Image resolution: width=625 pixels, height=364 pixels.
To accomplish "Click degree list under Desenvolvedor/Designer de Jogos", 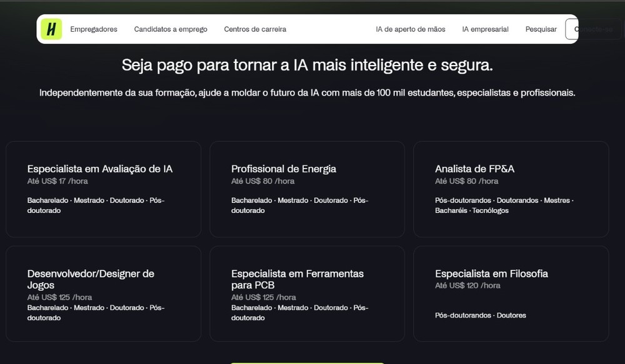I will point(96,313).
